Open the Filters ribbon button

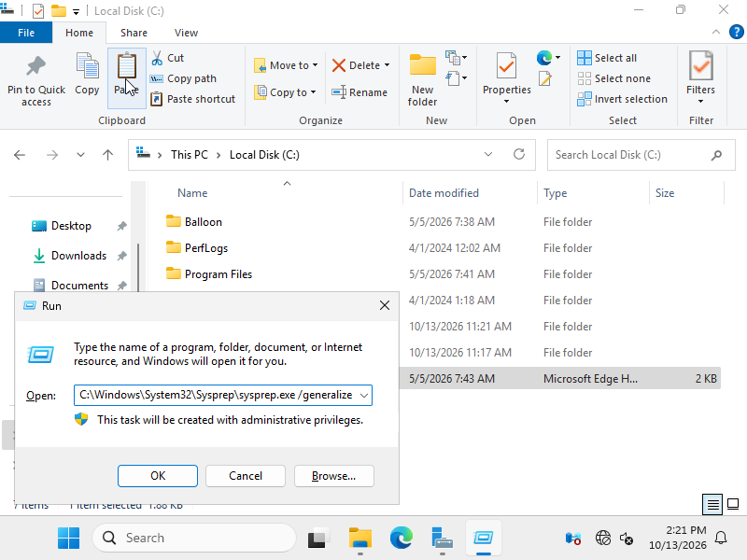point(701,77)
